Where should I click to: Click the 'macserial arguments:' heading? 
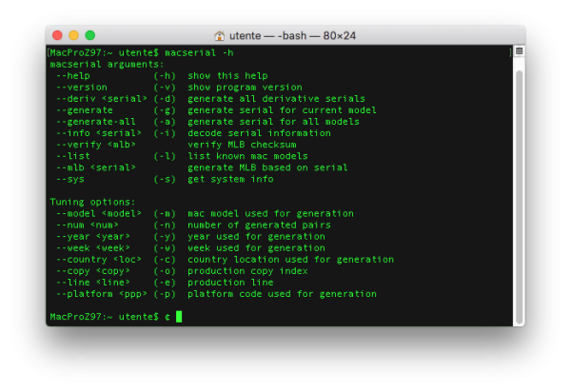(107, 65)
